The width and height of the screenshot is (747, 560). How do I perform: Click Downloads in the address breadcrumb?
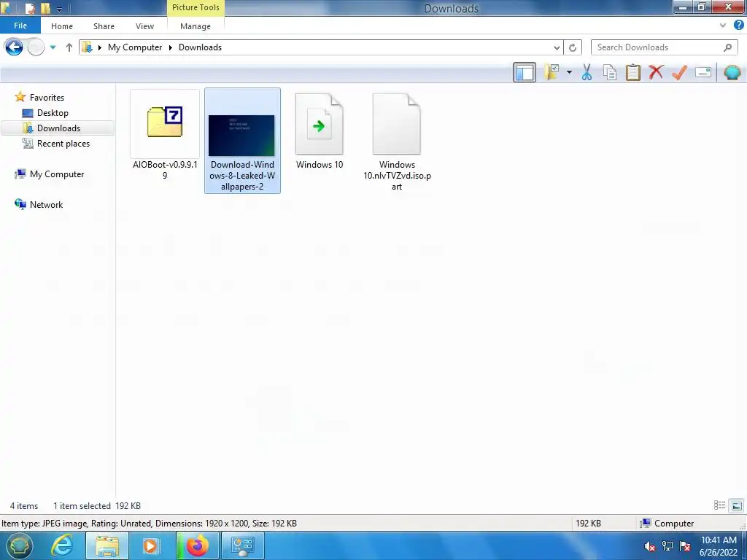coord(200,47)
